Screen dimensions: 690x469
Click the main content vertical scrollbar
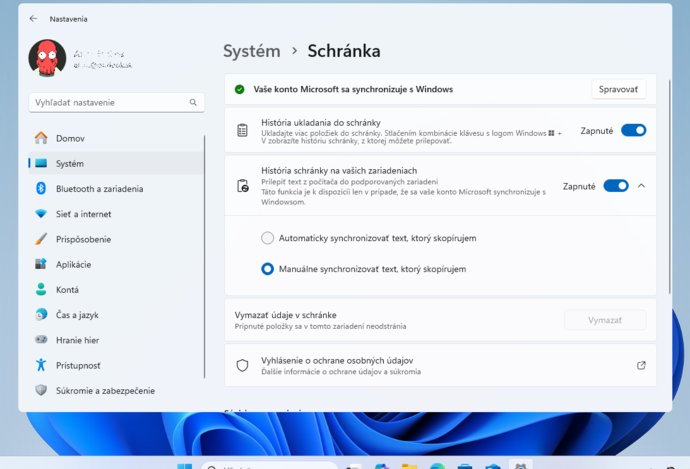pyautogui.click(x=669, y=187)
